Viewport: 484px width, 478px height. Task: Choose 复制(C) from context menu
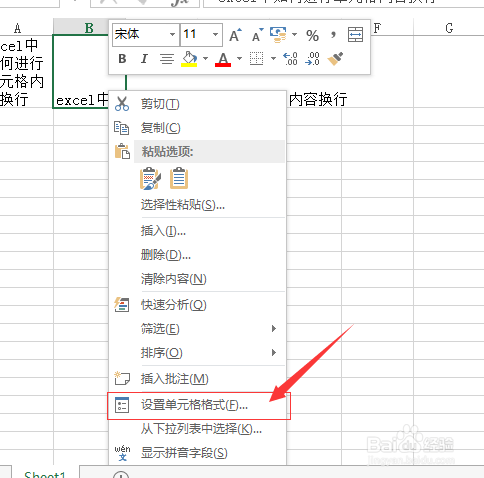[x=197, y=128]
